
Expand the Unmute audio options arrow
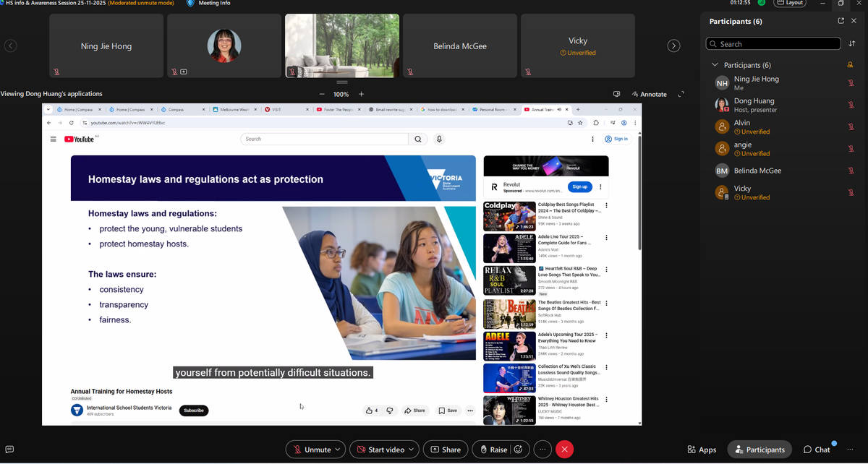[337, 450]
